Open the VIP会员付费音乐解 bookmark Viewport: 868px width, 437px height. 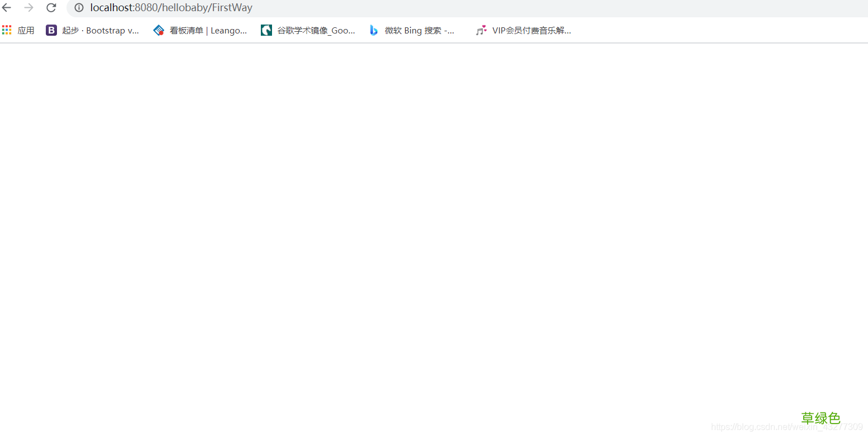point(531,30)
